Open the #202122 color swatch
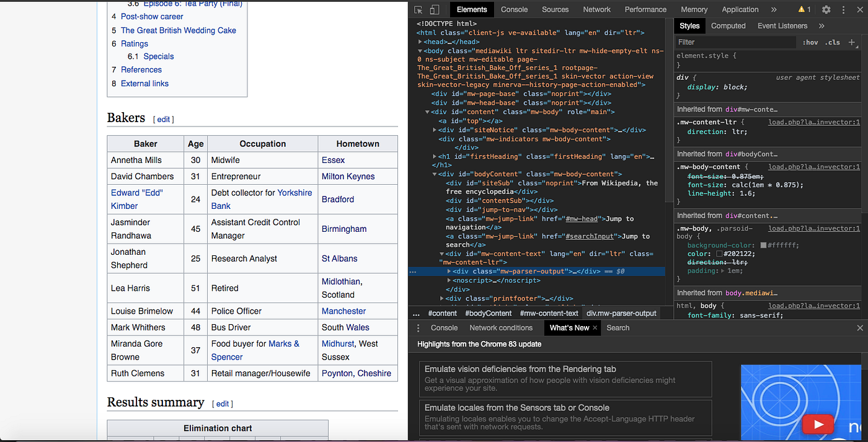The height and width of the screenshot is (442, 868). (x=719, y=254)
